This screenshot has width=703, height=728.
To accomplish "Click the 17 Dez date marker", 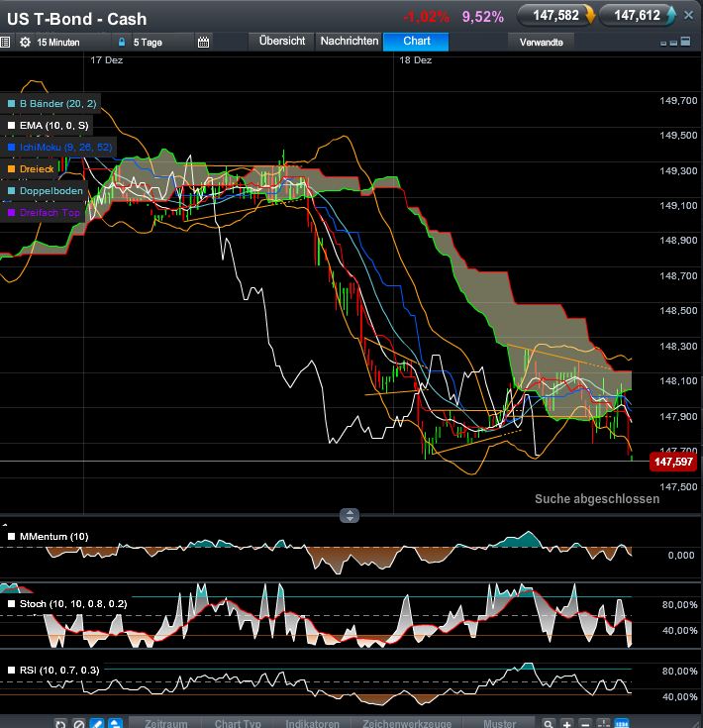I will 107,59.
